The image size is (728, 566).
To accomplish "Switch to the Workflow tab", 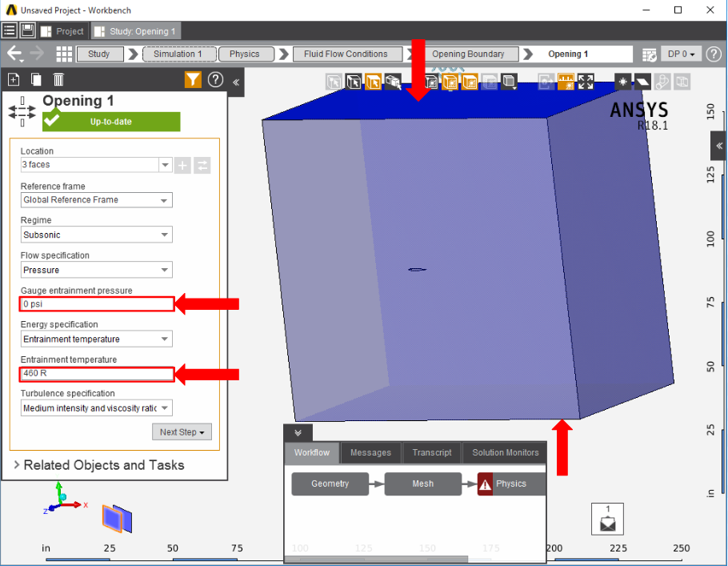I will tap(312, 452).
